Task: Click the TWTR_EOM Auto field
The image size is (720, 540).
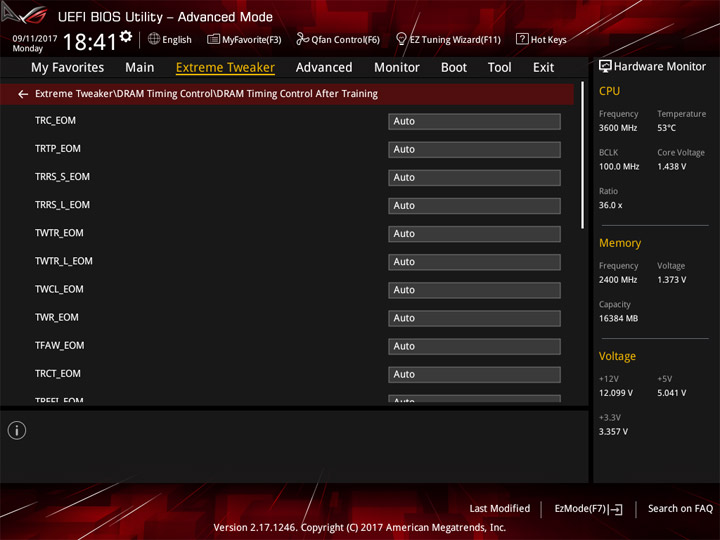Action: pos(474,234)
